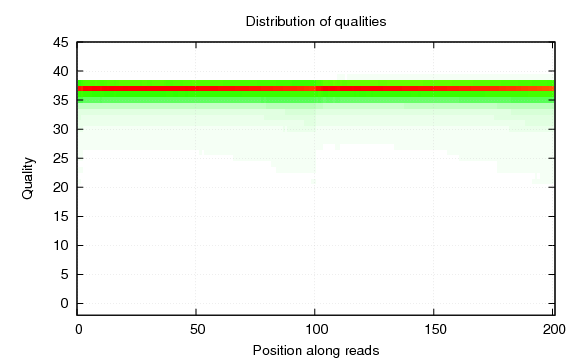Click y-axis tick label 25

click(61, 158)
